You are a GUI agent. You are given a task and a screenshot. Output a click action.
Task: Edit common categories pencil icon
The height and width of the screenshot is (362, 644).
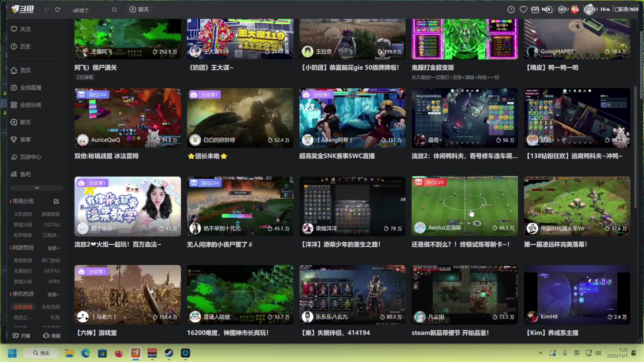click(x=56, y=201)
